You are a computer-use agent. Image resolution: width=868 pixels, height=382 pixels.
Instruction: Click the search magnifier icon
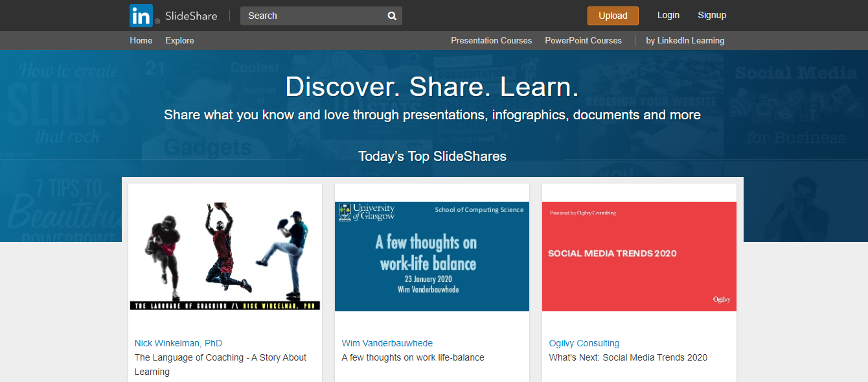click(x=392, y=16)
